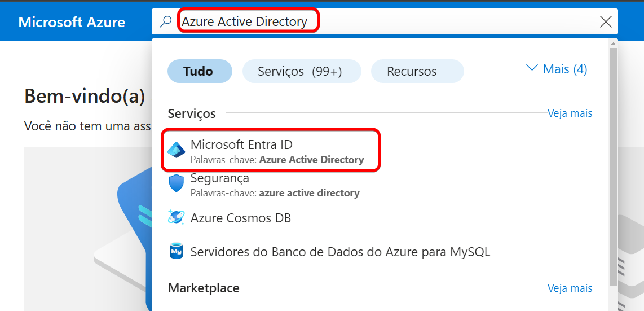Open Veja mais for Serviços
This screenshot has width=644, height=311.
click(570, 113)
